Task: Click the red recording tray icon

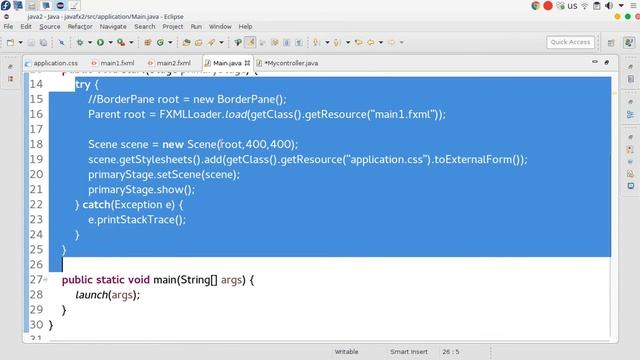Action: [548, 6]
